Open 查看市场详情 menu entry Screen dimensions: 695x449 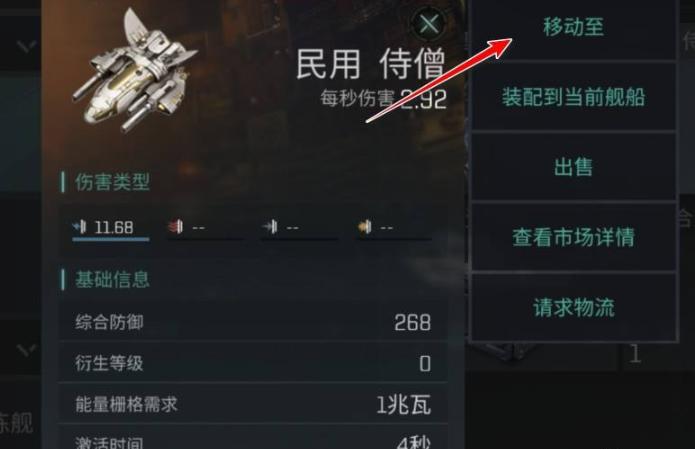pos(574,237)
